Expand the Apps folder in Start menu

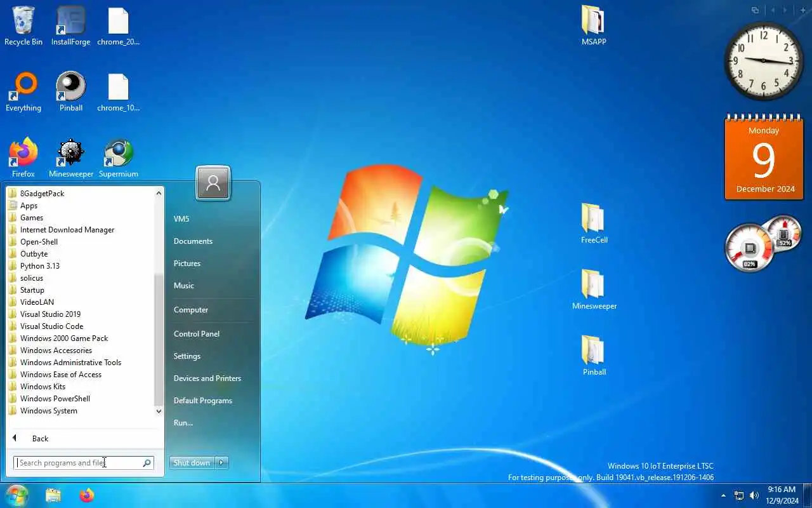pyautogui.click(x=80, y=205)
